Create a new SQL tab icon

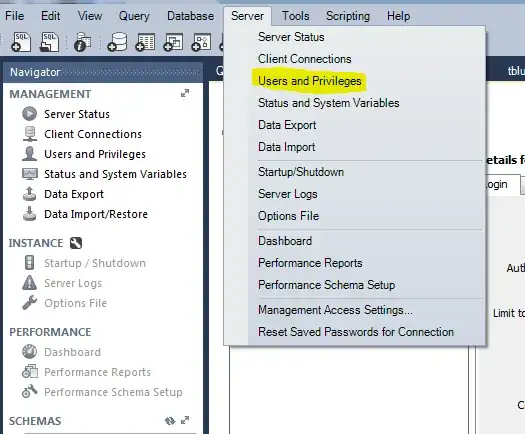pyautogui.click(x=21, y=42)
